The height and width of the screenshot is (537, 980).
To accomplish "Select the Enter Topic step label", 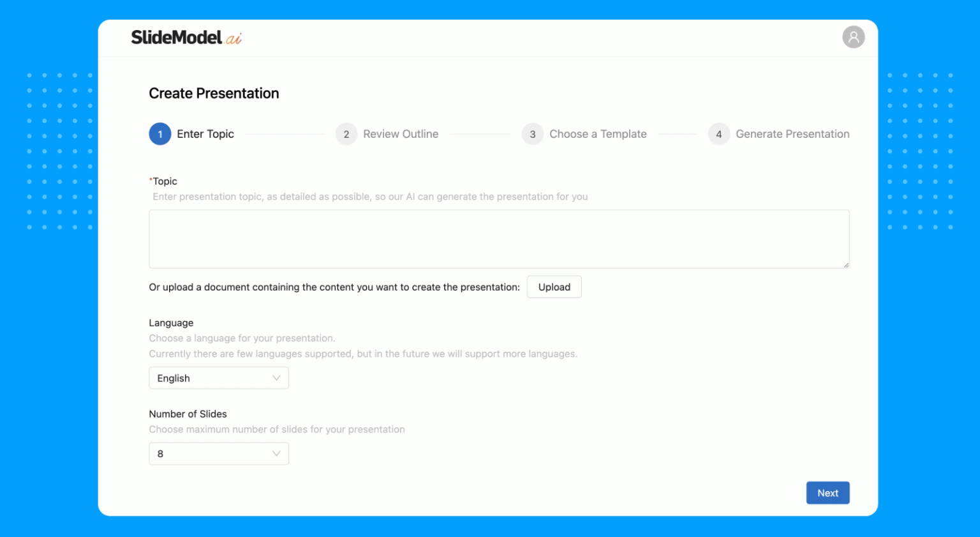I will pyautogui.click(x=205, y=134).
